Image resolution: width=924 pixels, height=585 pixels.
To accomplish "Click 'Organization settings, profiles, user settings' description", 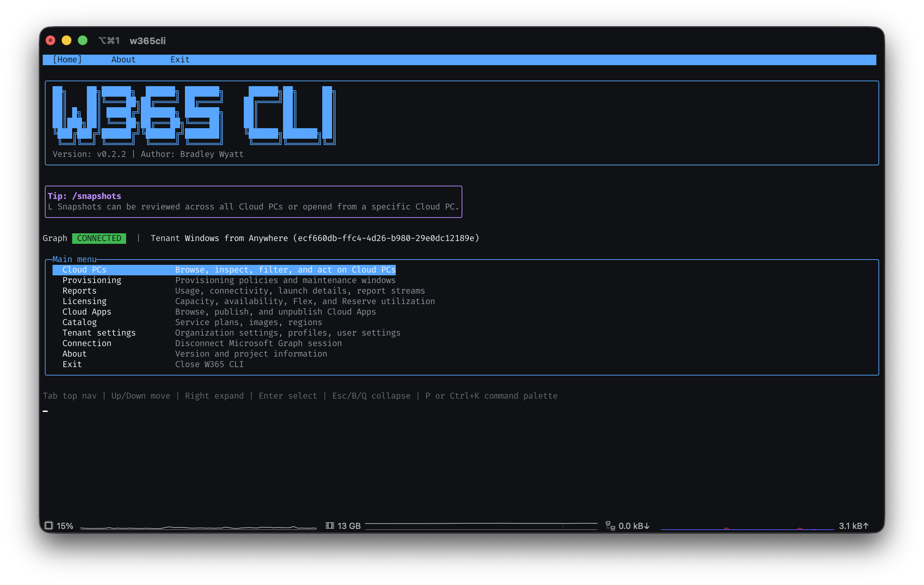I will coord(288,333).
